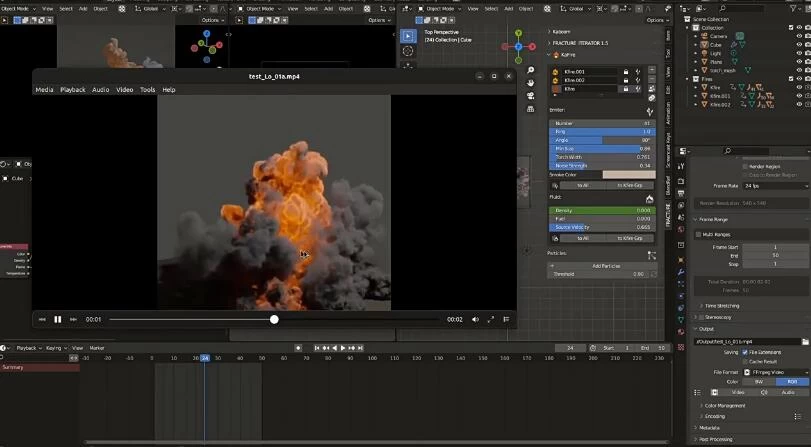The height and width of the screenshot is (447, 811).
Task: Open the Playback menu in media player
Action: (x=72, y=89)
